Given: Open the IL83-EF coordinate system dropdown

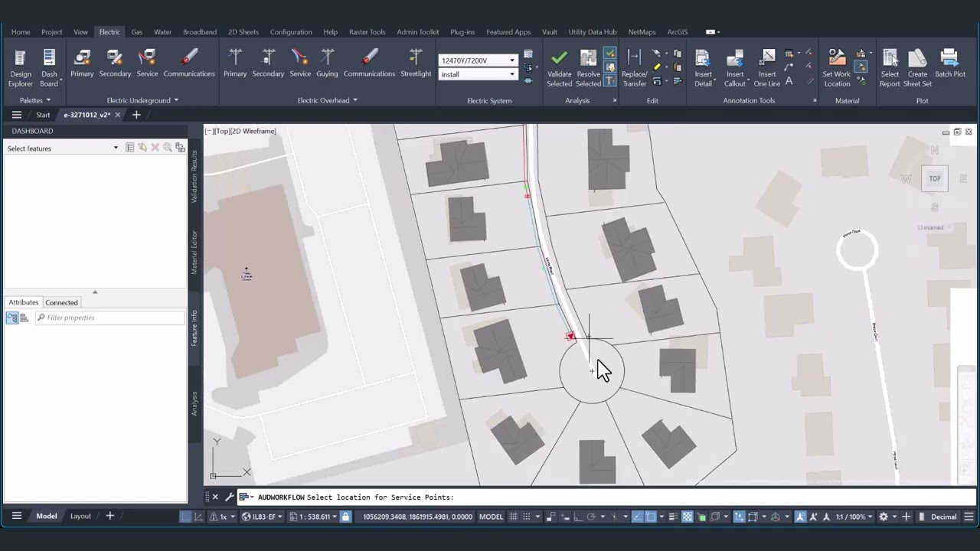Looking at the screenshot, I should [x=263, y=517].
